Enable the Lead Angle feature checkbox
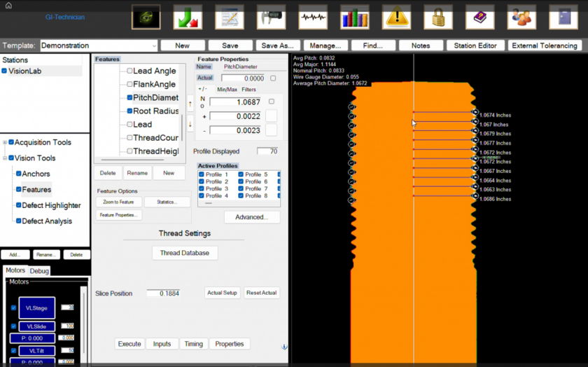This screenshot has height=367, width=588. pos(129,71)
